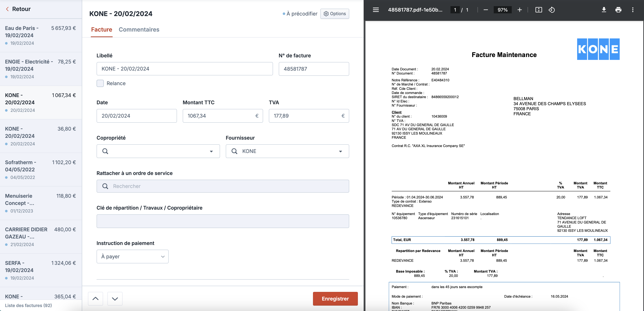The width and height of the screenshot is (644, 311).
Task: Go to next invoice with down arrow
Action: pyautogui.click(x=115, y=299)
